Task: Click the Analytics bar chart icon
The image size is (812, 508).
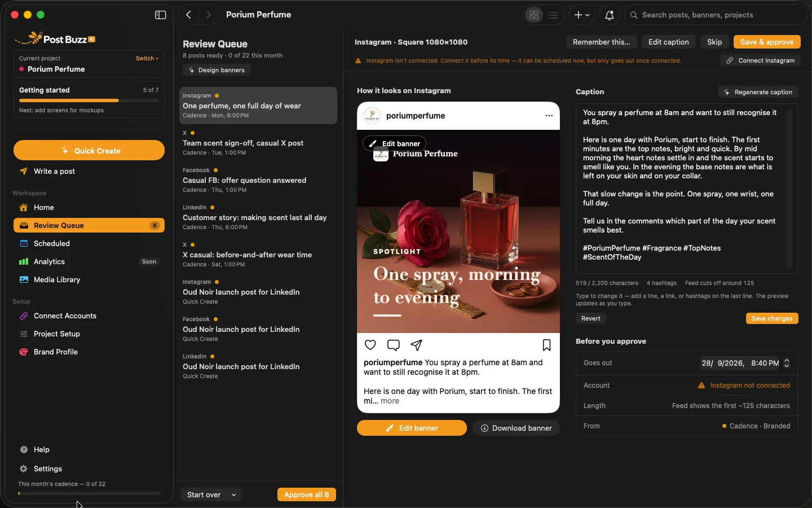Action: pos(24,262)
